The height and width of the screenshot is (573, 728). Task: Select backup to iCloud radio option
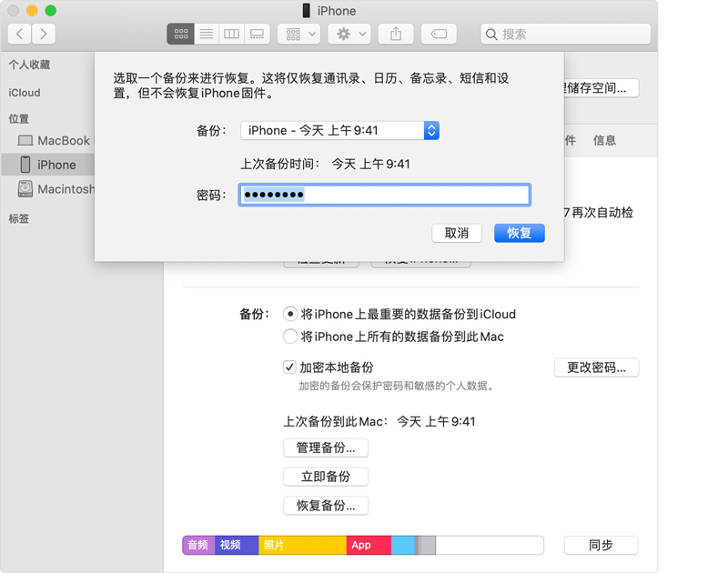tap(290, 314)
